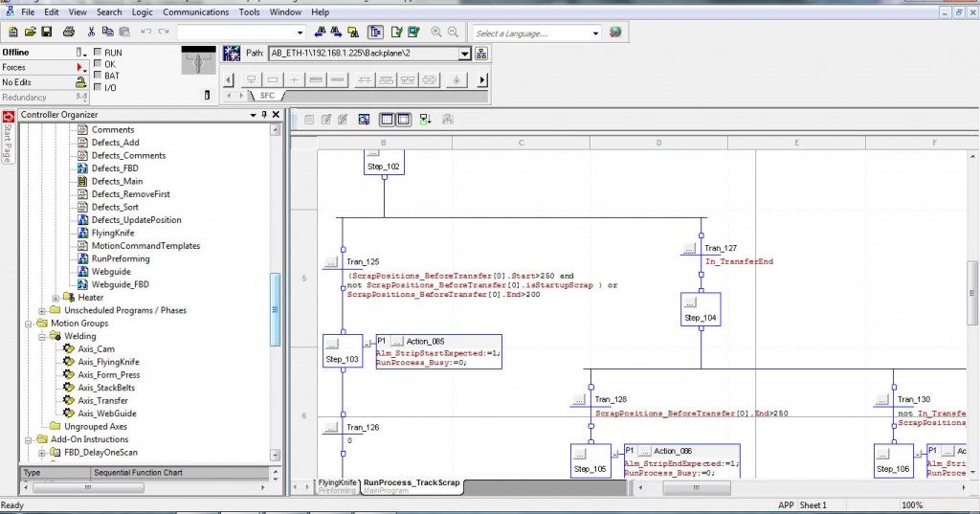Click the Verify Routine toolbar icon
Screen dimensions: 980x514
click(x=398, y=32)
